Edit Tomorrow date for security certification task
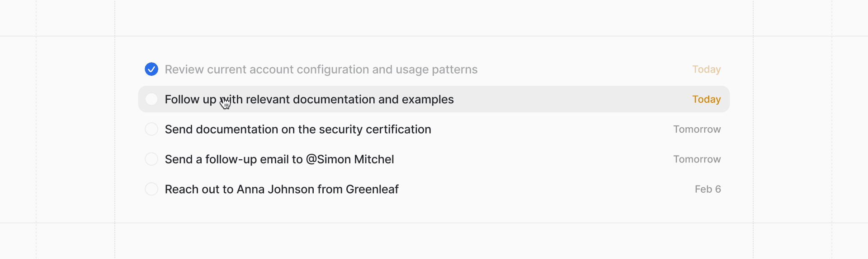Viewport: 868px width, 259px height. pos(697,129)
